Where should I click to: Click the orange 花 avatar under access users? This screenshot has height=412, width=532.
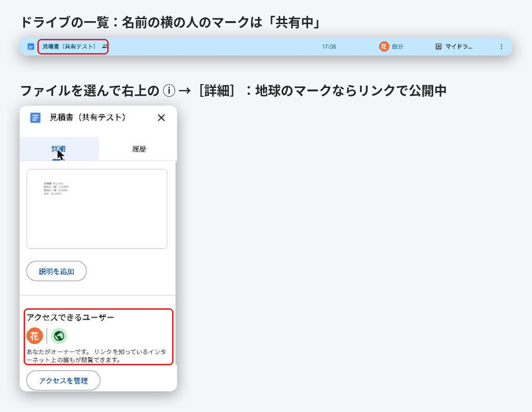(x=34, y=336)
